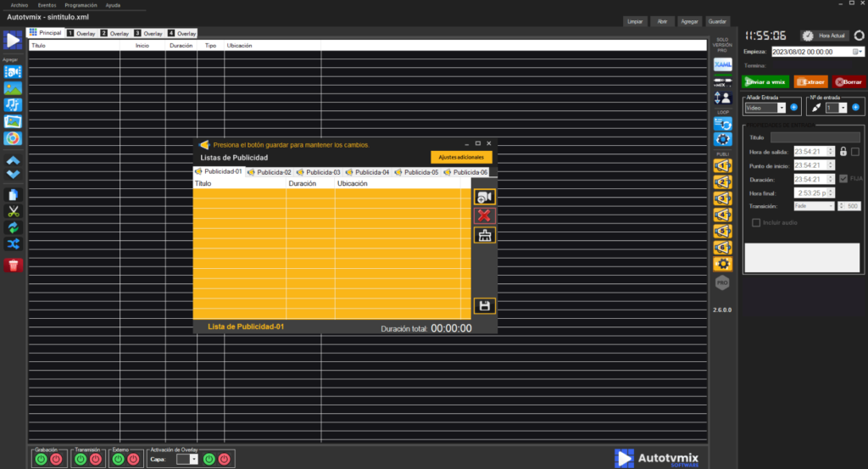Enable the Incluir audio checkbox
Screen dimensions: 868x469
pyautogui.click(x=756, y=222)
